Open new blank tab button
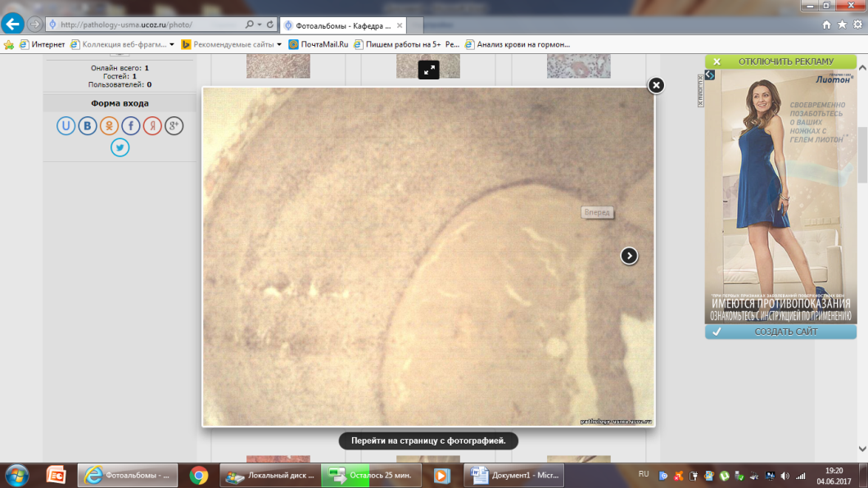868x488 pixels. pos(415,25)
